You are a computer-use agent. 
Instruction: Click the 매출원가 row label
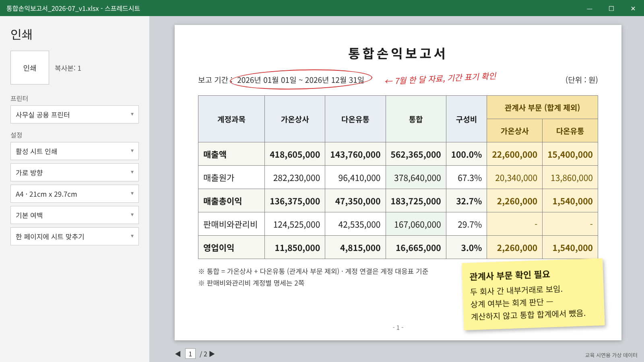click(x=219, y=178)
